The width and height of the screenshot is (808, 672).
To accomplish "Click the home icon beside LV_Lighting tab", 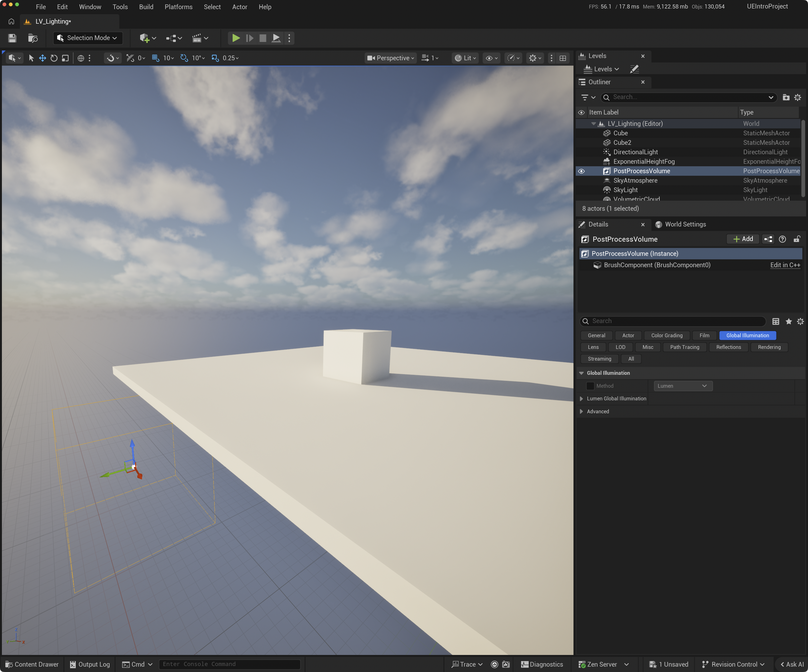I will (11, 21).
